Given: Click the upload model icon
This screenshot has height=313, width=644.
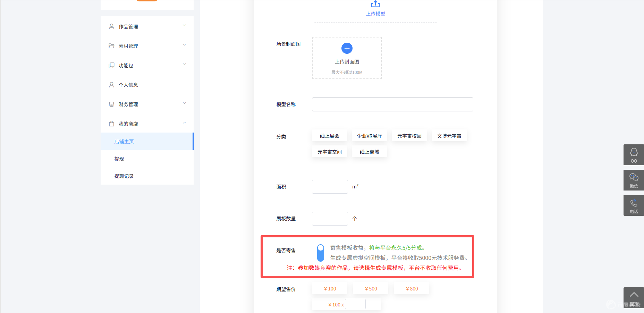Looking at the screenshot, I should (375, 4).
